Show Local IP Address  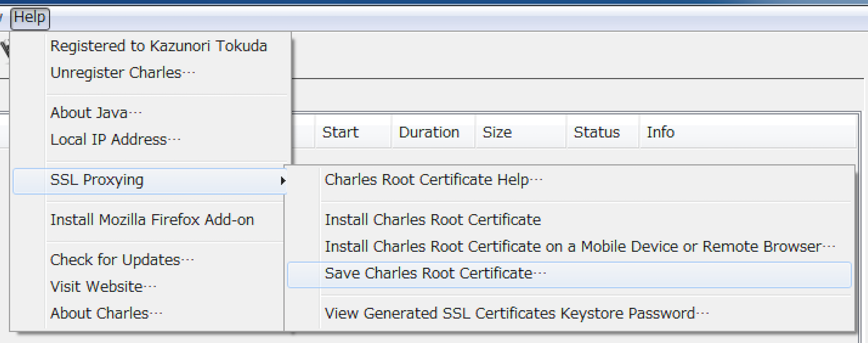pyautogui.click(x=115, y=140)
